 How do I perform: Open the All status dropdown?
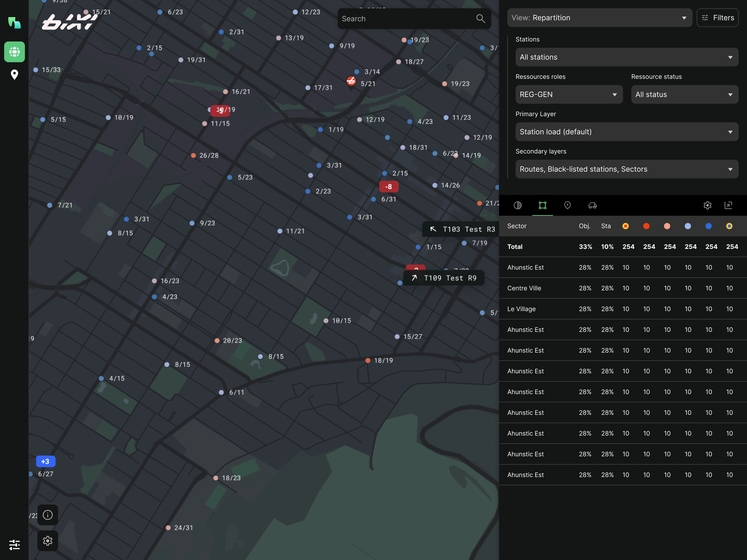point(684,95)
